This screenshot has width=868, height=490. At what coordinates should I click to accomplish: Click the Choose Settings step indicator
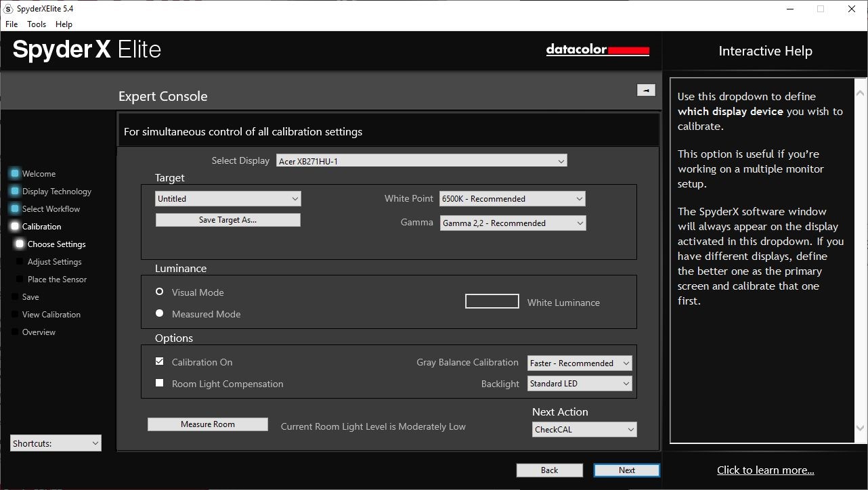coord(20,244)
